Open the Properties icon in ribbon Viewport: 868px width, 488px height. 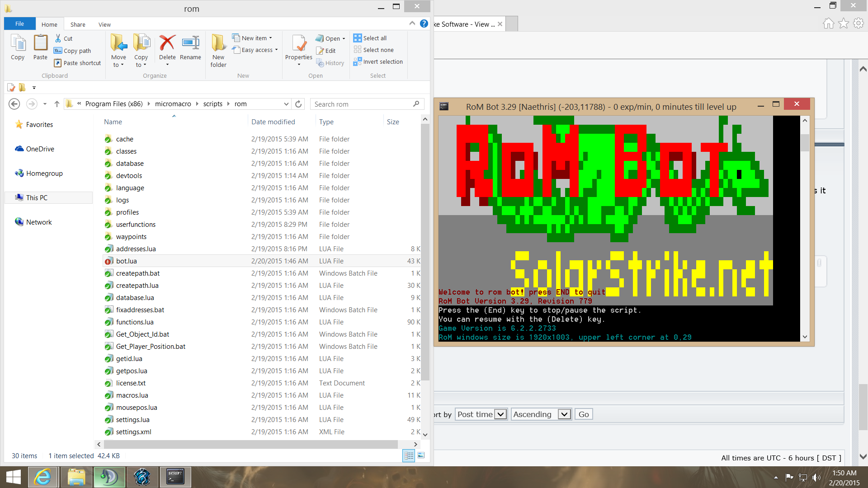click(x=298, y=44)
